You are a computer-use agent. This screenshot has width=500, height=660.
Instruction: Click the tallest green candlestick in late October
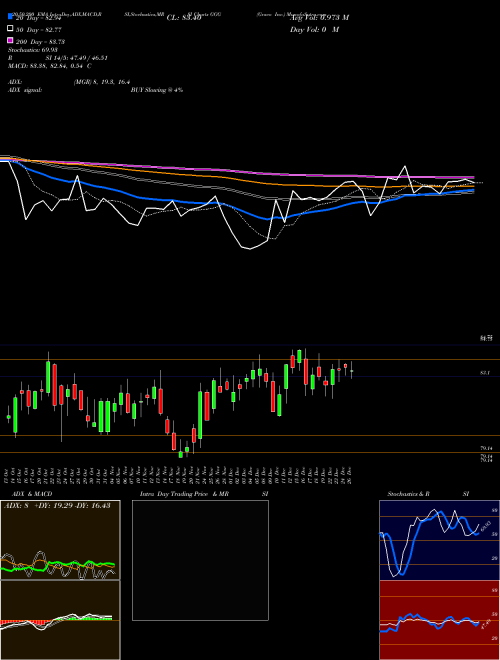[48, 377]
